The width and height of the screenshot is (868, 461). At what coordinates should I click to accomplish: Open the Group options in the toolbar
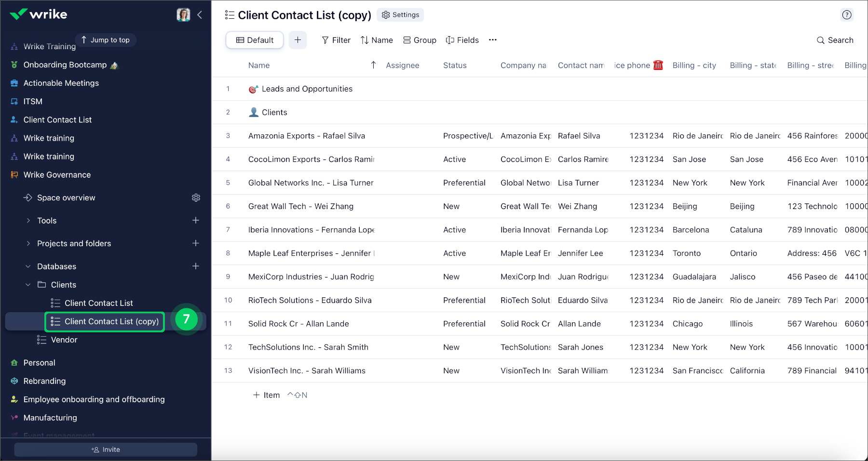click(x=419, y=40)
